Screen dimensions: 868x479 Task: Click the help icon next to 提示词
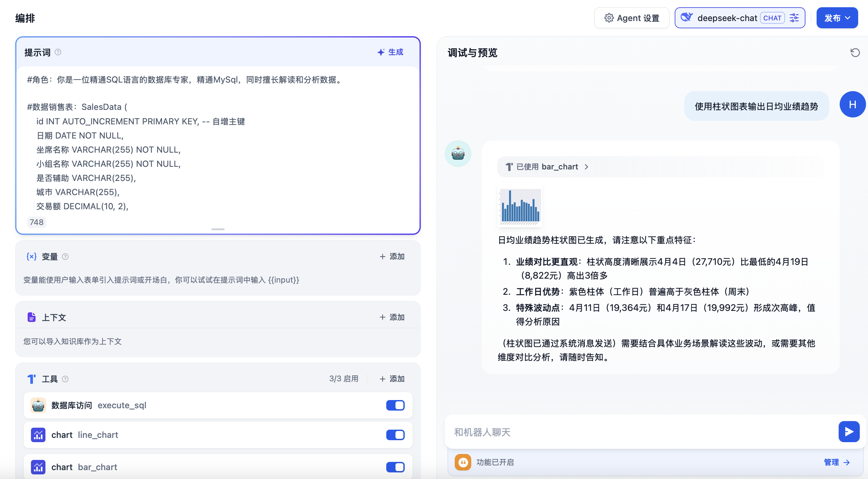(58, 52)
